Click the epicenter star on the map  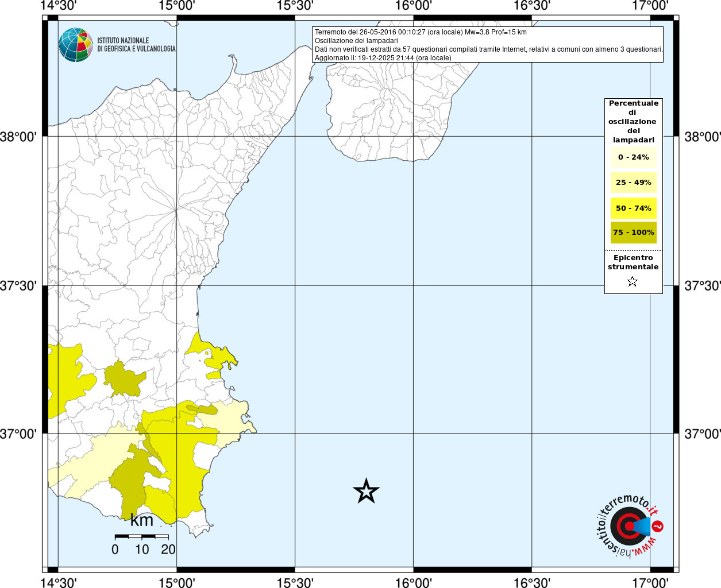[366, 492]
